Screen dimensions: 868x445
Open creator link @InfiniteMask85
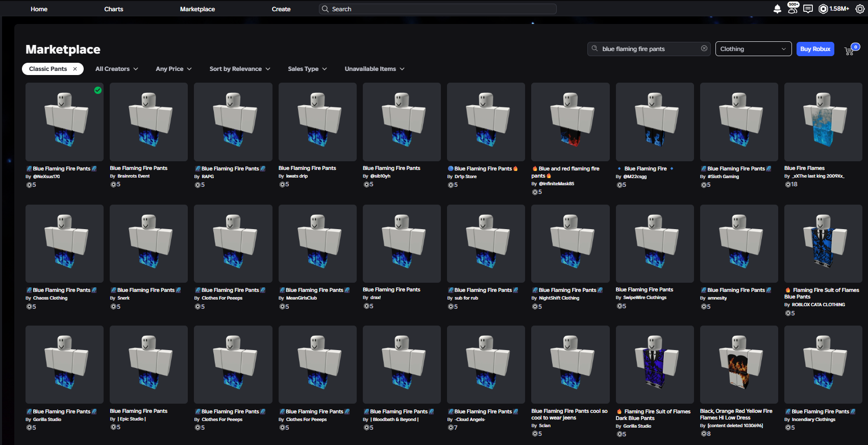click(x=556, y=184)
